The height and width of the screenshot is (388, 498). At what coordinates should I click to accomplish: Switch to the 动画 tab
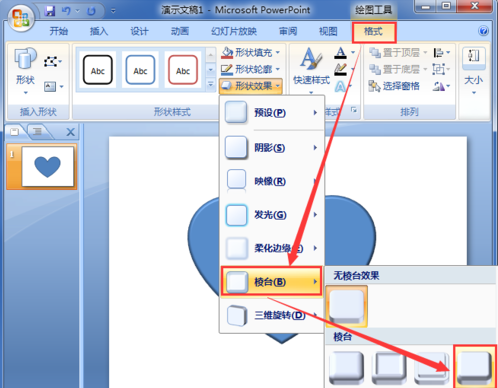[179, 31]
